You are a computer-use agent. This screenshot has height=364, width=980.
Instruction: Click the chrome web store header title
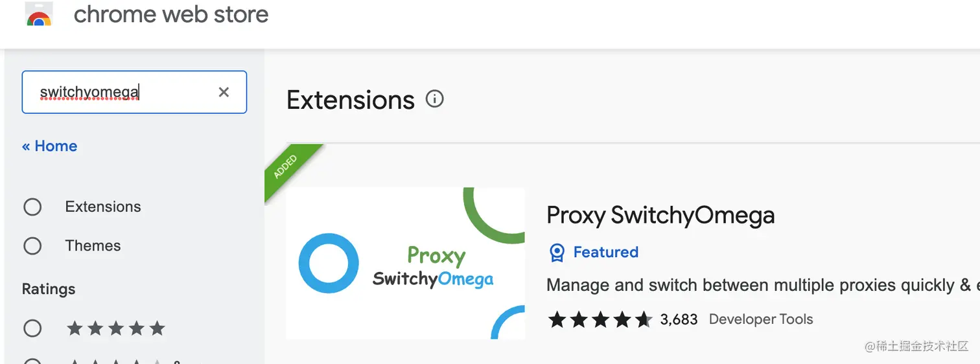coord(171,15)
